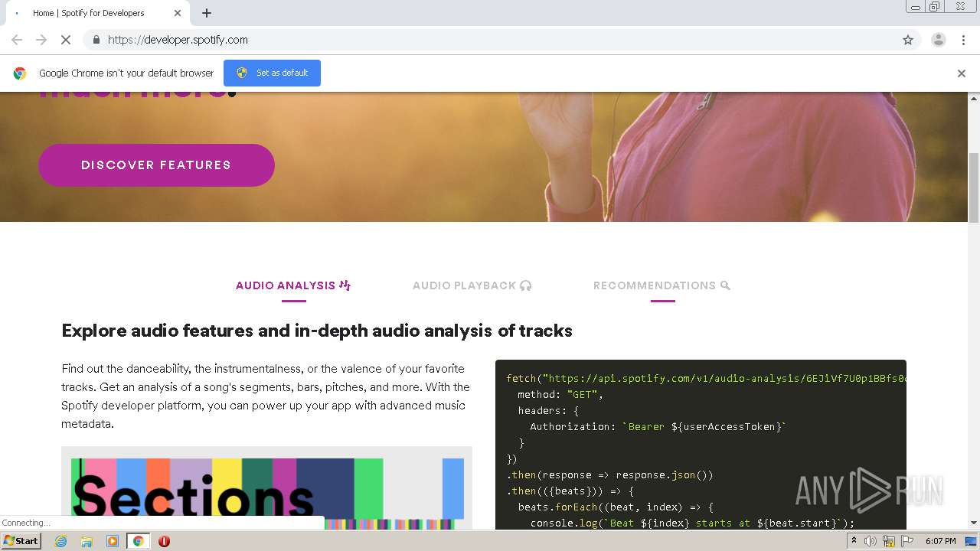Click the heading Explore audio features
Viewport: 980px width, 551px height.
pos(317,331)
